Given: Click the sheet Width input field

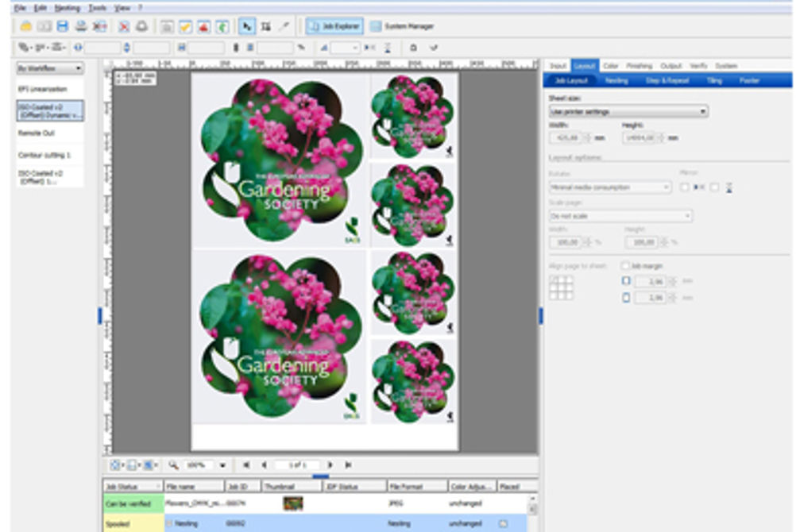Looking at the screenshot, I should coord(565,137).
